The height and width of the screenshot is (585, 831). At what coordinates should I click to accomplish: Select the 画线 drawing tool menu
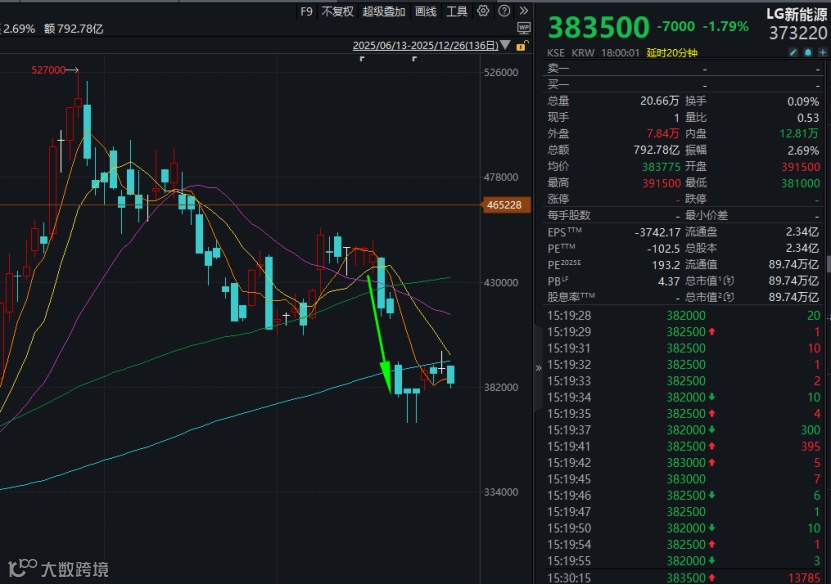click(x=426, y=11)
